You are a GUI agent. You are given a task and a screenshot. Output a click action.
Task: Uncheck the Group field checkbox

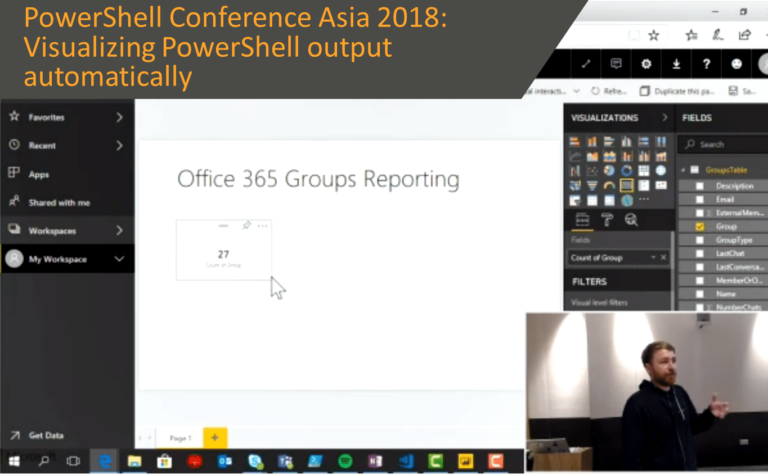click(x=699, y=227)
